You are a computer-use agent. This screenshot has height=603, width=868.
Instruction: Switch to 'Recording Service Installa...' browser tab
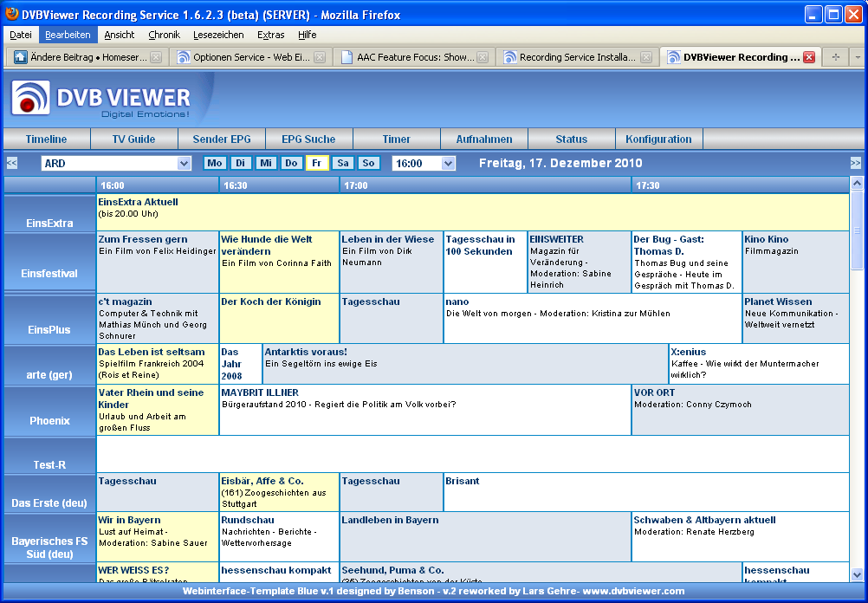(x=578, y=57)
